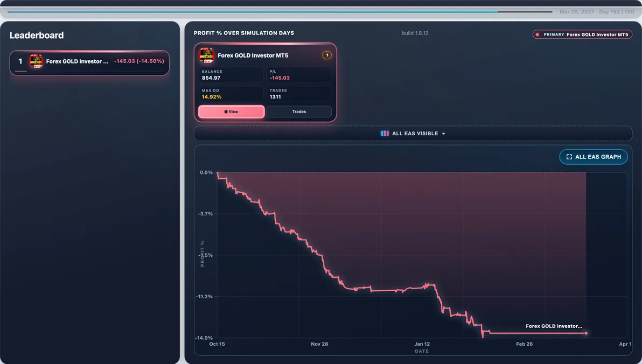Image resolution: width=642 pixels, height=364 pixels.
Task: Expand the All EAs Visible dropdown
Action: pyautogui.click(x=413, y=134)
